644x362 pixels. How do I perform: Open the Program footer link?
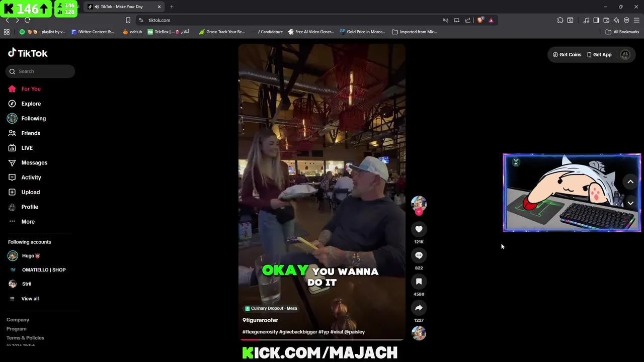[x=17, y=329]
